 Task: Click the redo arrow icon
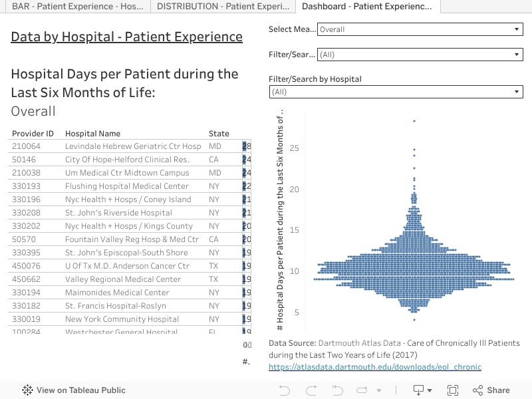click(x=311, y=390)
